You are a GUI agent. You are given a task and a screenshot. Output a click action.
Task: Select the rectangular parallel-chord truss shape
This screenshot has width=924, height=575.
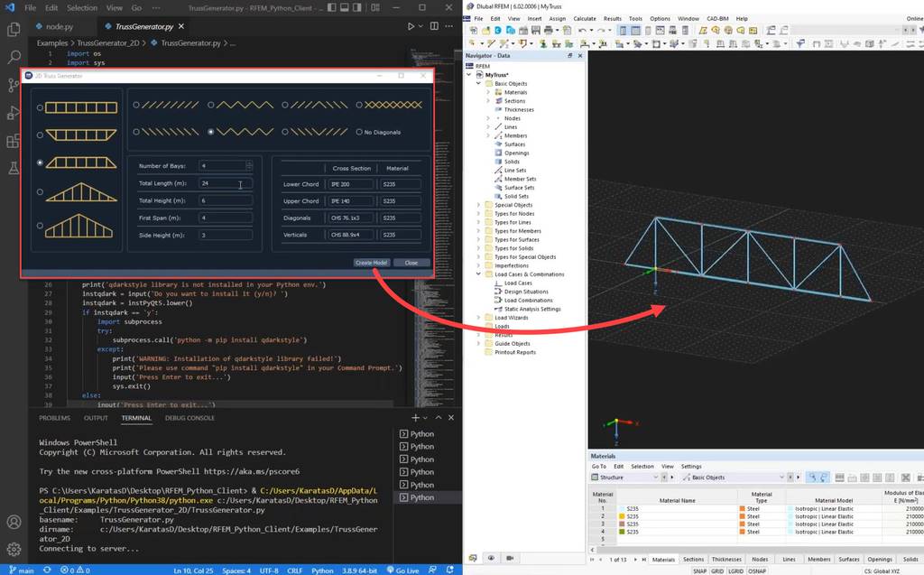point(40,108)
